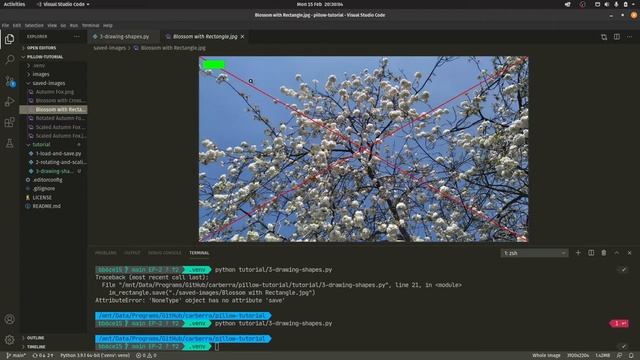Open Rotated Autumn Fox file in explorer
The image size is (640, 360).
60,118
